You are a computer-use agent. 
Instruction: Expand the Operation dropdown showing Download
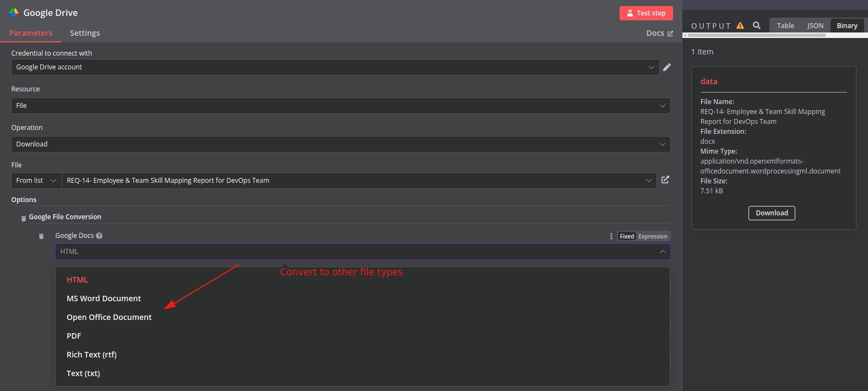point(341,144)
